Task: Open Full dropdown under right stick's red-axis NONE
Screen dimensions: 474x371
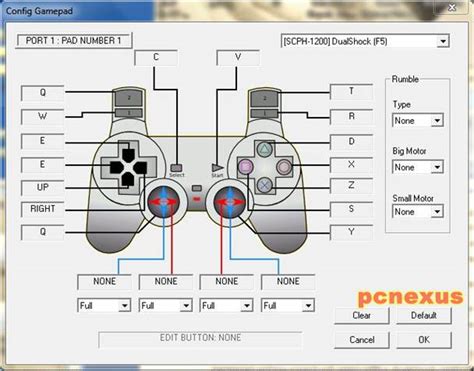Action: pos(226,305)
